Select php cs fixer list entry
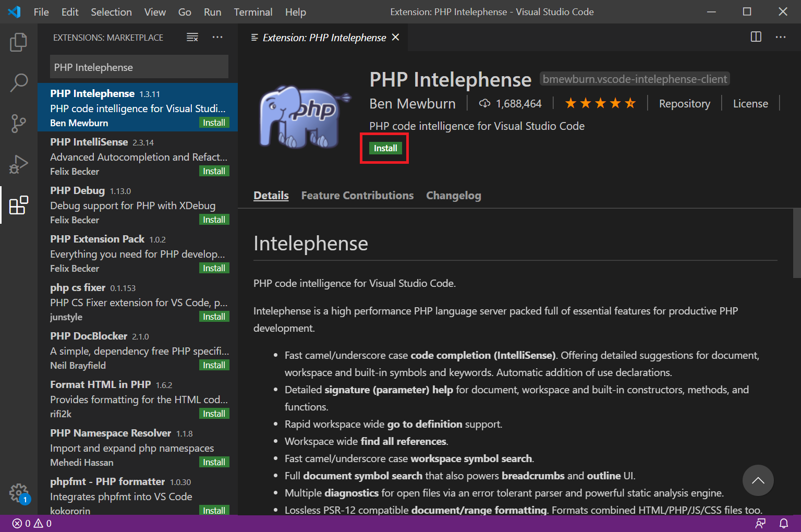Image resolution: width=801 pixels, height=532 pixels. point(138,301)
